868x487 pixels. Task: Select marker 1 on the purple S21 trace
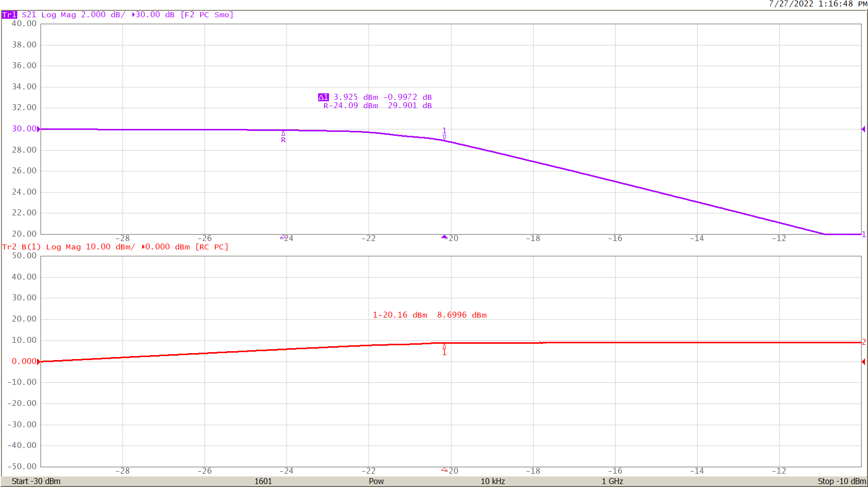(444, 134)
